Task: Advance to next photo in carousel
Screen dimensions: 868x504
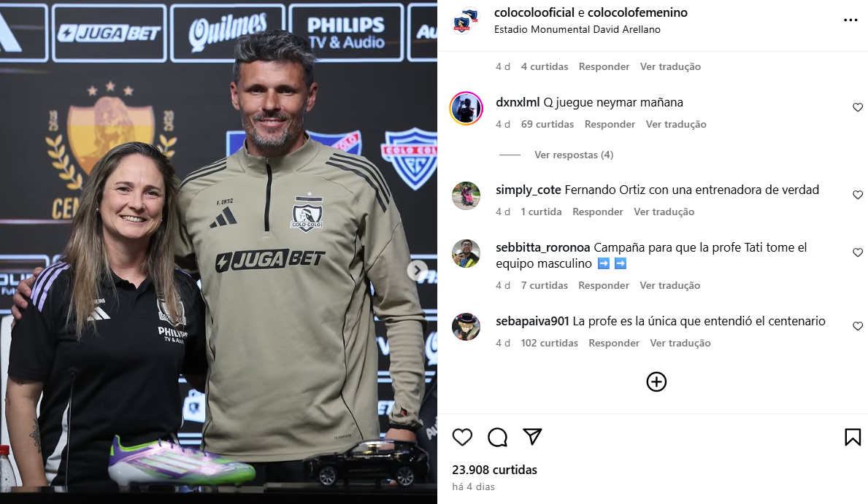Action: [418, 271]
